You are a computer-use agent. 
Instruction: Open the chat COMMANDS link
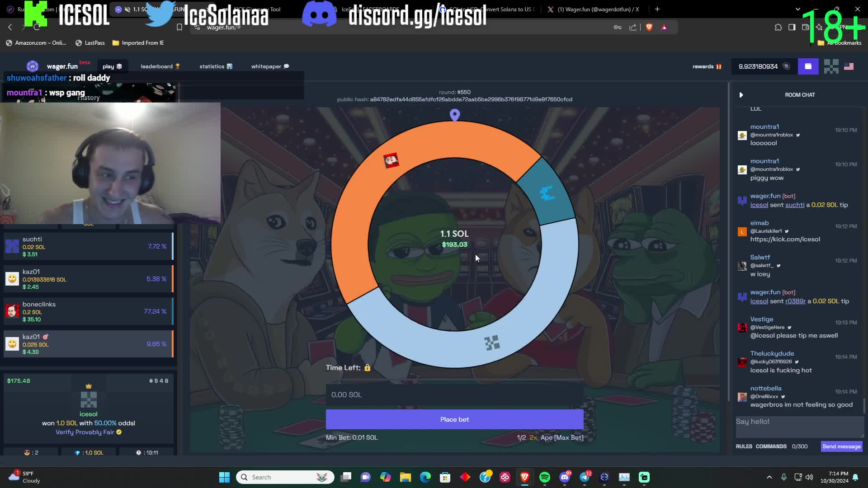tap(771, 446)
